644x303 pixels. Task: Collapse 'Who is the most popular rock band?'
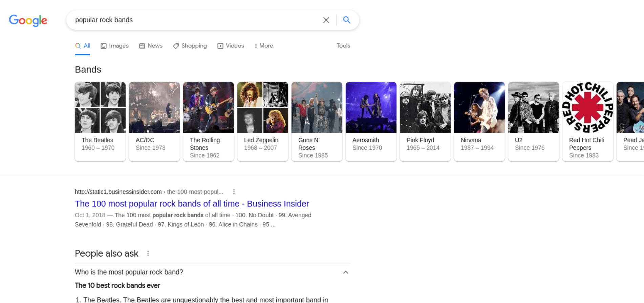(213, 272)
